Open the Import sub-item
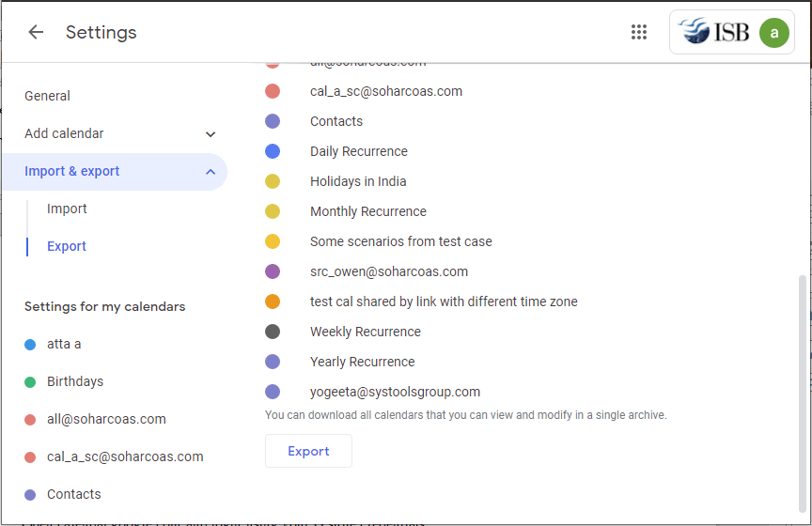The width and height of the screenshot is (812, 526). (67, 209)
